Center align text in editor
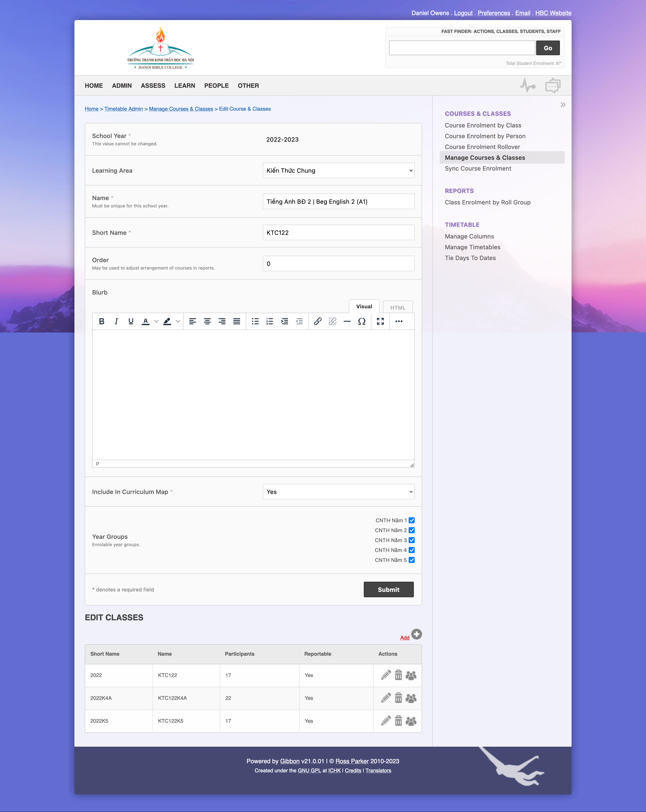This screenshot has width=646, height=812. tap(207, 321)
